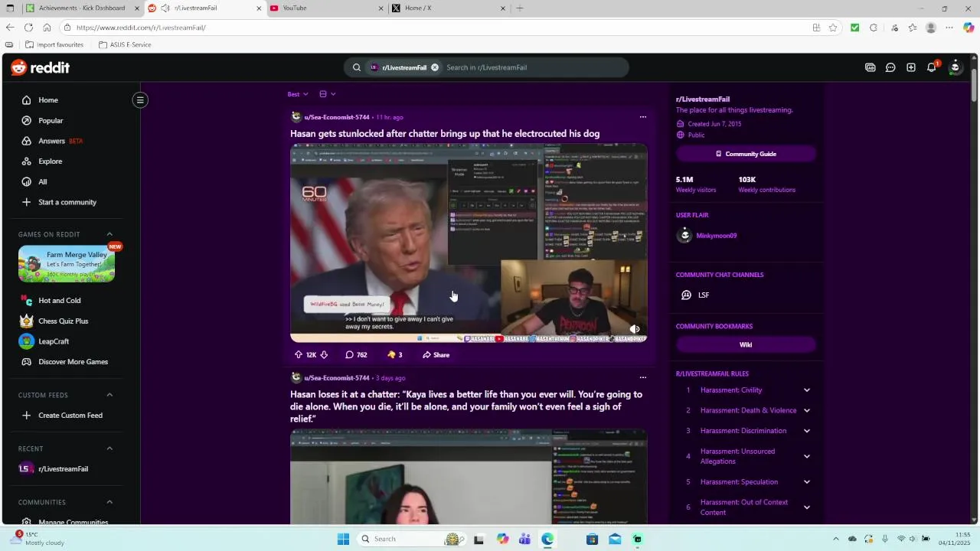Open Microsoft Store from the taskbar

coord(592,539)
